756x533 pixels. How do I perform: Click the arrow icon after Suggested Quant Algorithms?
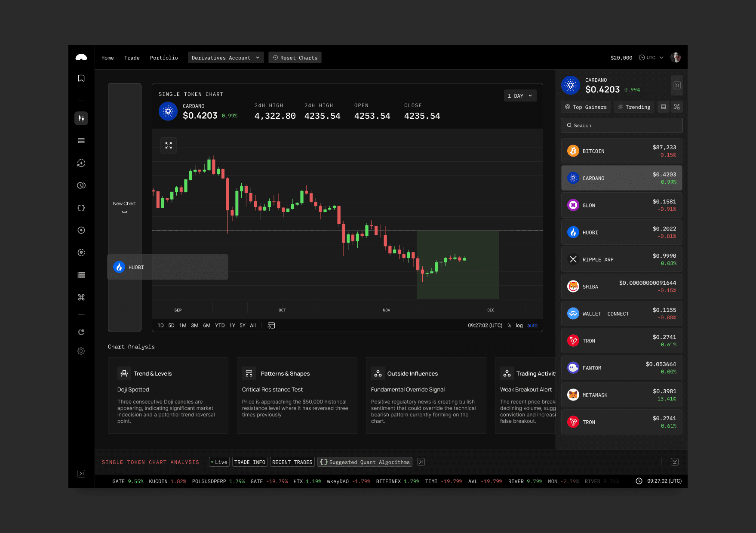[x=421, y=462]
